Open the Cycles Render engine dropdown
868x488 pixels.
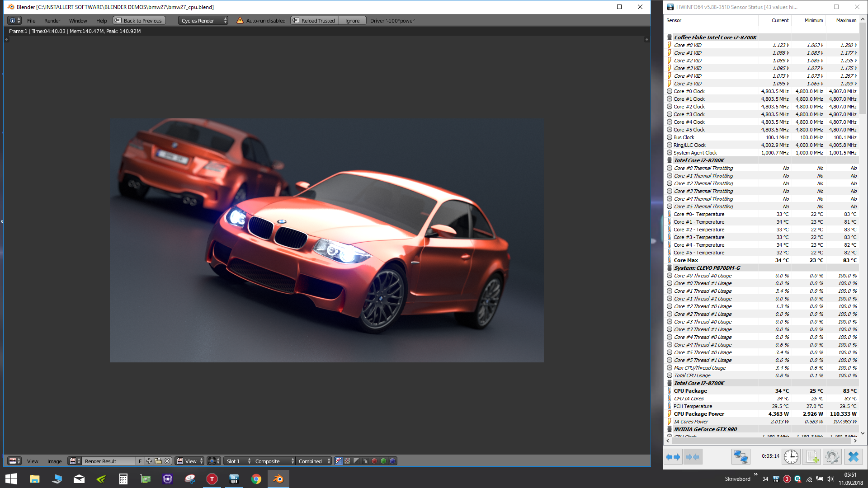pyautogui.click(x=203, y=20)
